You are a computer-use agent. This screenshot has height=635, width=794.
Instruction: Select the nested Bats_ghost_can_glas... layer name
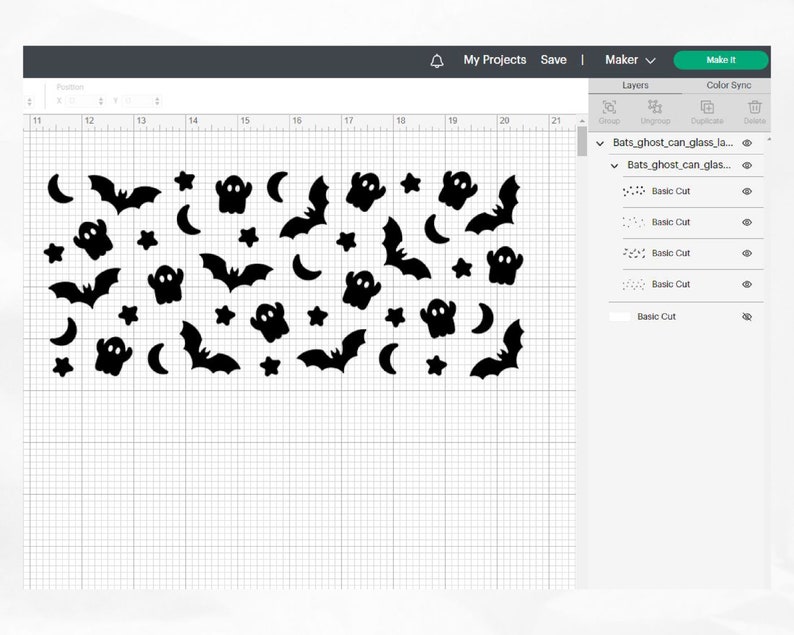click(679, 165)
